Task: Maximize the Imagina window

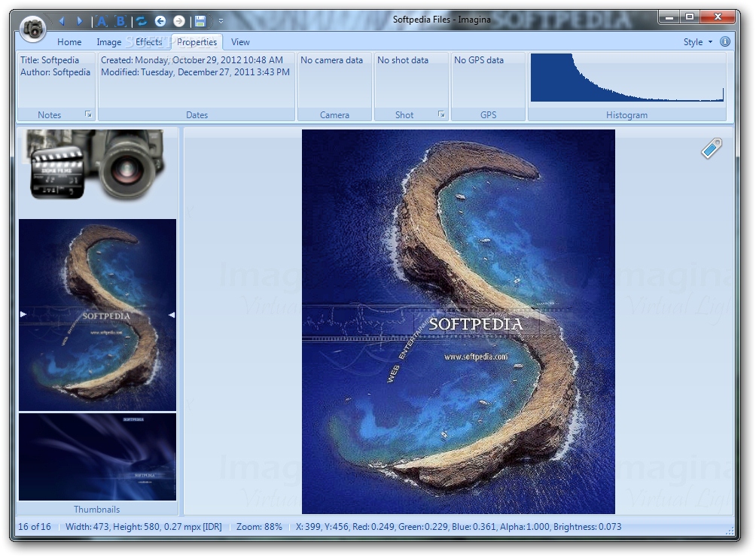Action: [x=690, y=17]
